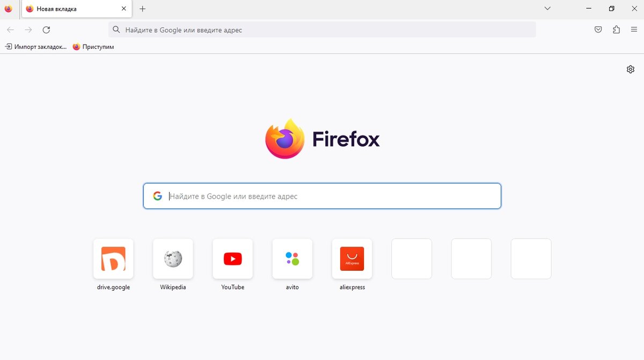Open the avito shortcut tile

pyautogui.click(x=292, y=259)
